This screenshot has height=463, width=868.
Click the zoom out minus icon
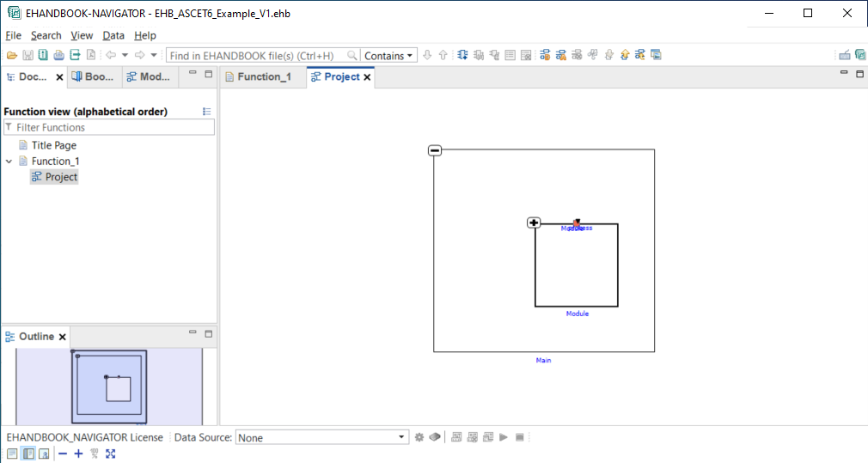coord(63,454)
